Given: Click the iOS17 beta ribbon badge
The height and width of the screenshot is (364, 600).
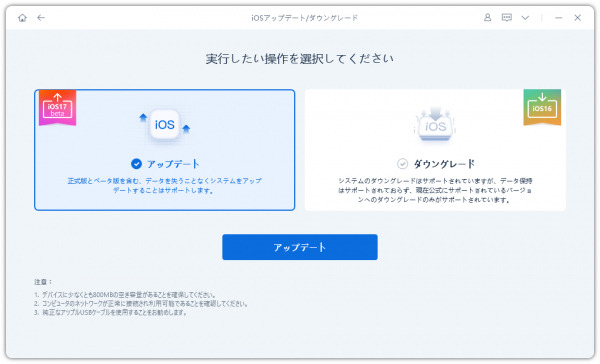Looking at the screenshot, I should 57,108.
